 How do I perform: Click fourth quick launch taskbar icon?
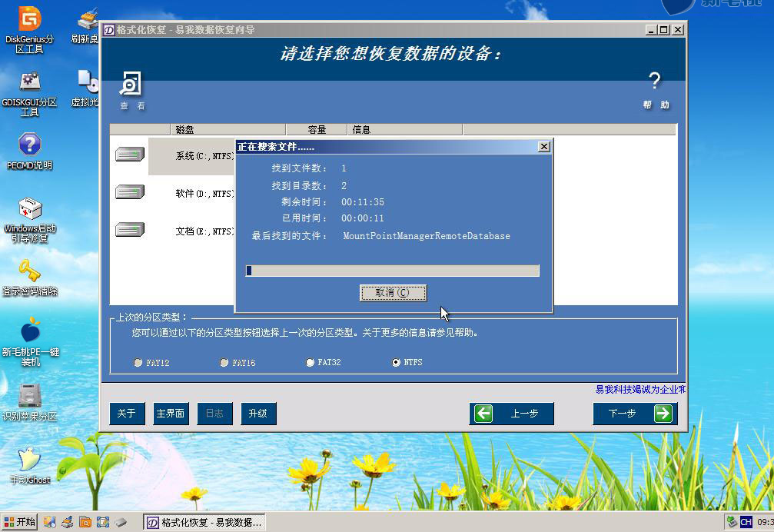103,522
